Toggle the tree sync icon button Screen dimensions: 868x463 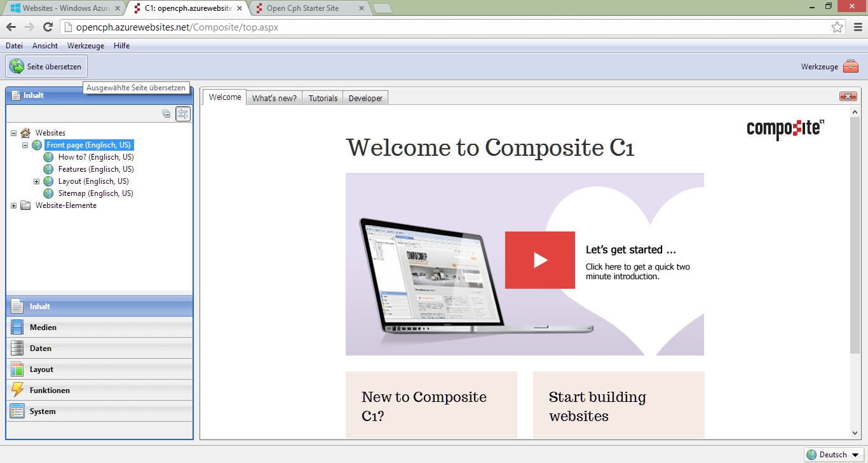[183, 114]
